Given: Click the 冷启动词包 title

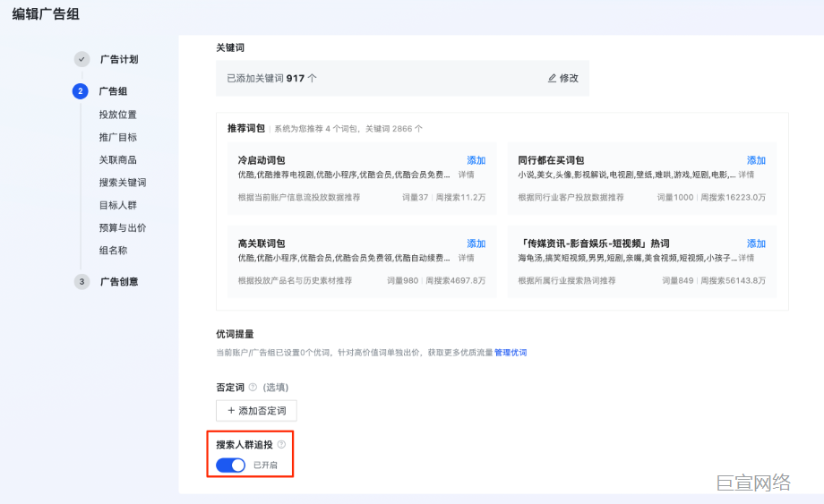Looking at the screenshot, I should 262,160.
